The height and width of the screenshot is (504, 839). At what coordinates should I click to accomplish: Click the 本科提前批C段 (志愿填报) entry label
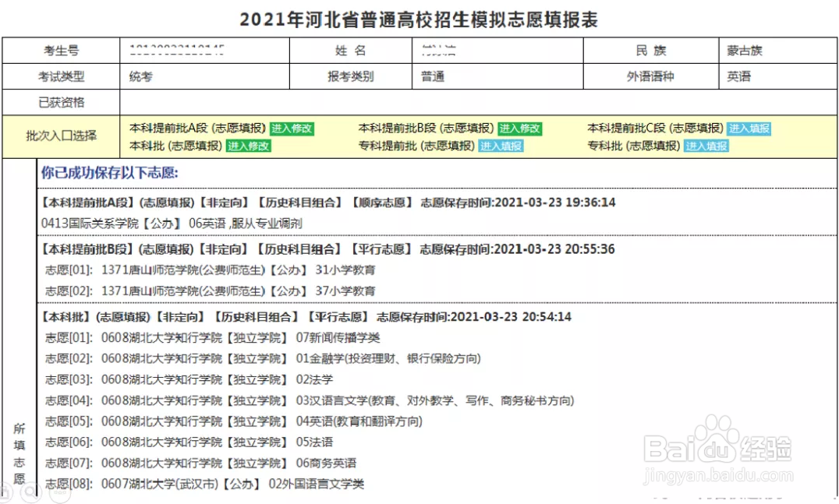point(656,129)
